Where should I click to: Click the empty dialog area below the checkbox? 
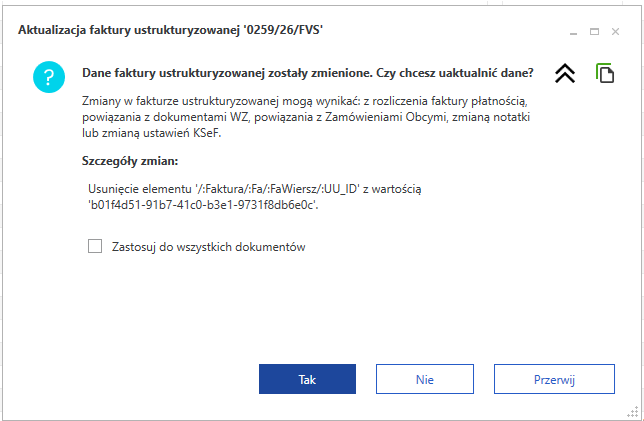320,310
